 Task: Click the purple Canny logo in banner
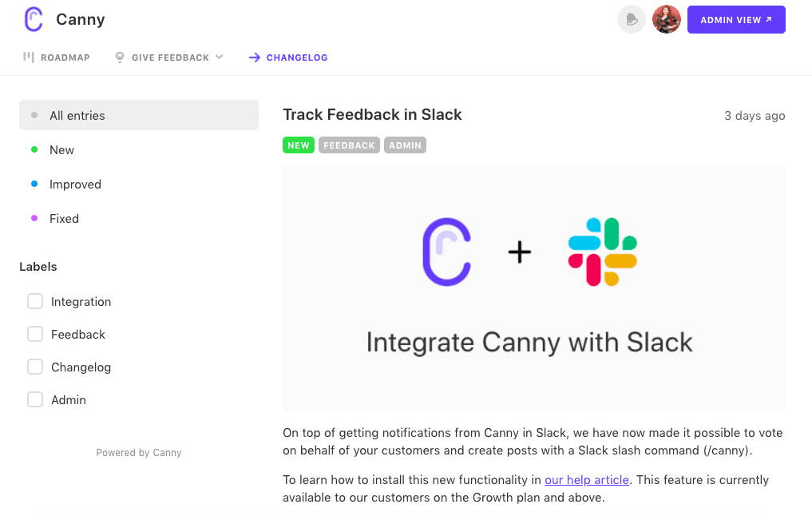click(x=446, y=252)
